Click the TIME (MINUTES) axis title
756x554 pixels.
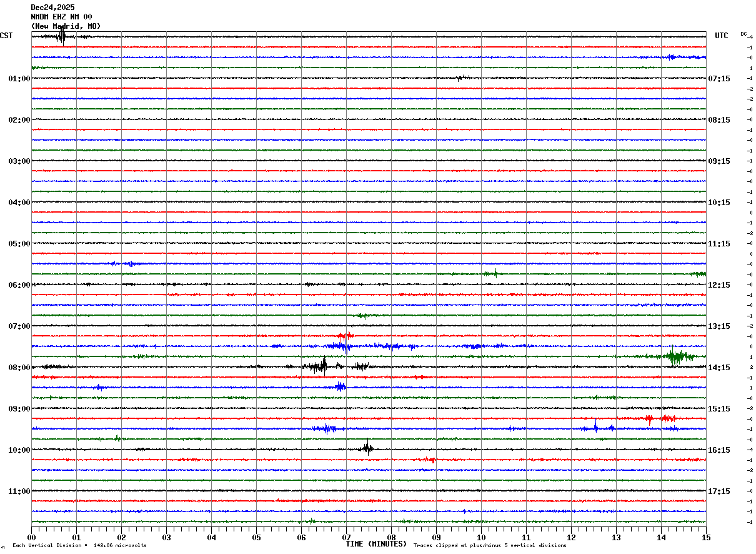click(376, 544)
